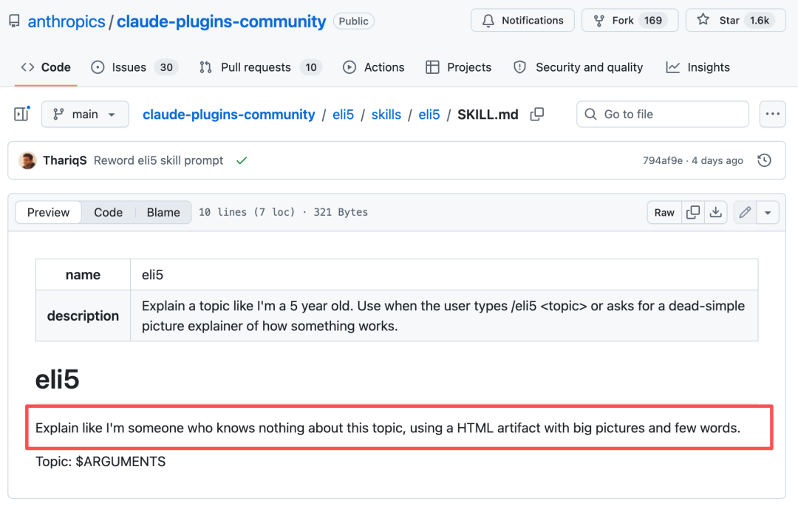Click the Issues count badge 30
The height and width of the screenshot is (532, 798).
tap(166, 67)
